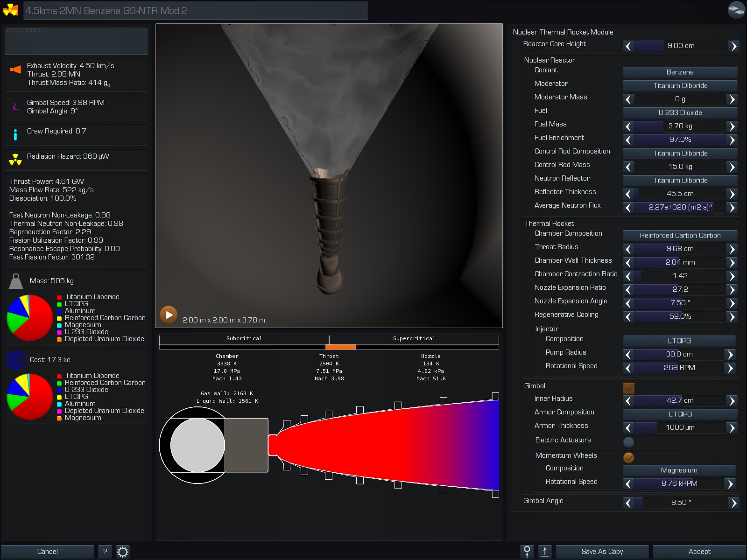Click the radiation hazard trefoil icon
747x560 pixels.
pos(15,160)
